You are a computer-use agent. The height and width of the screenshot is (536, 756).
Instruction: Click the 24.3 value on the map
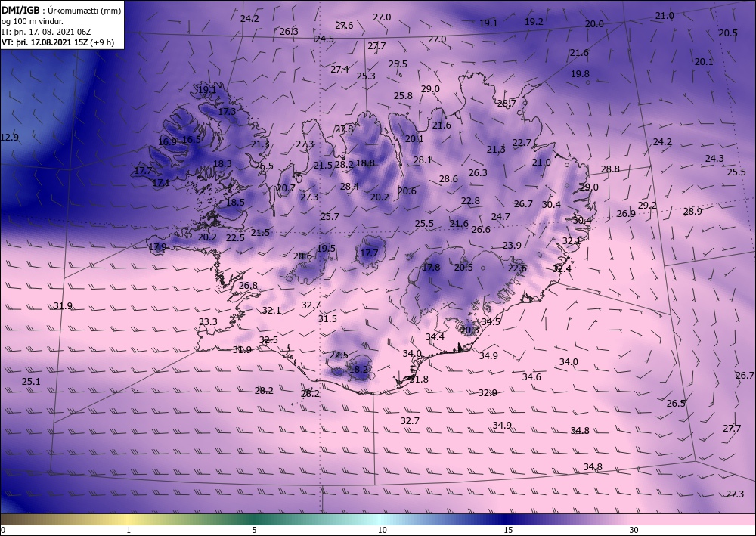point(714,159)
